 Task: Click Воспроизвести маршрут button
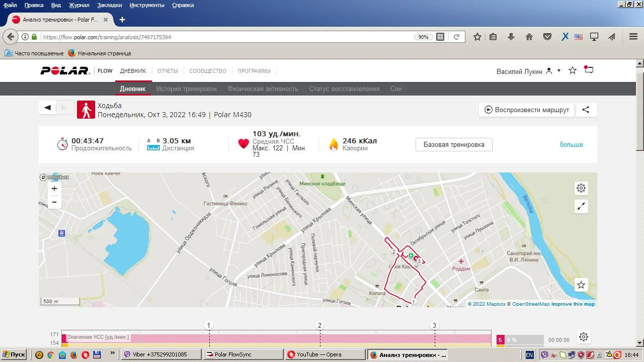pos(526,110)
